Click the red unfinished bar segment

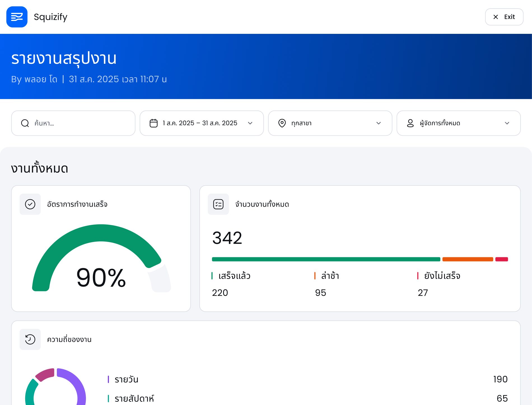click(x=501, y=259)
